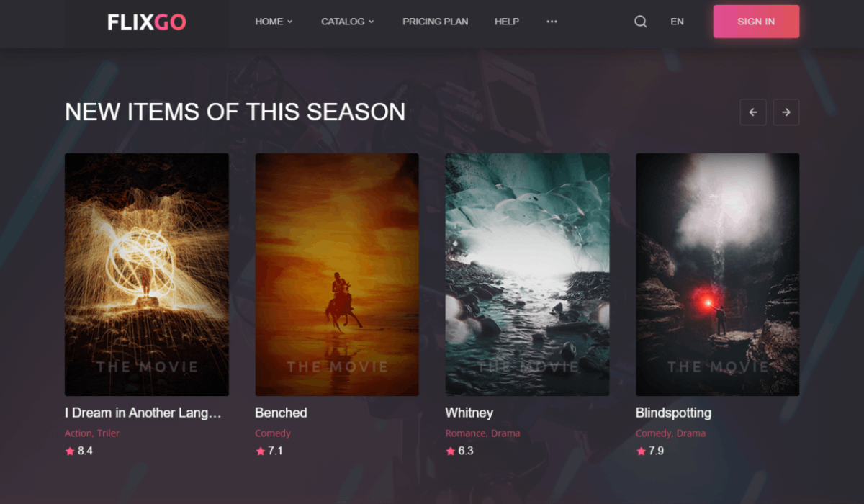Image resolution: width=864 pixels, height=504 pixels.
Task: Click the SIGN IN button
Action: click(756, 22)
